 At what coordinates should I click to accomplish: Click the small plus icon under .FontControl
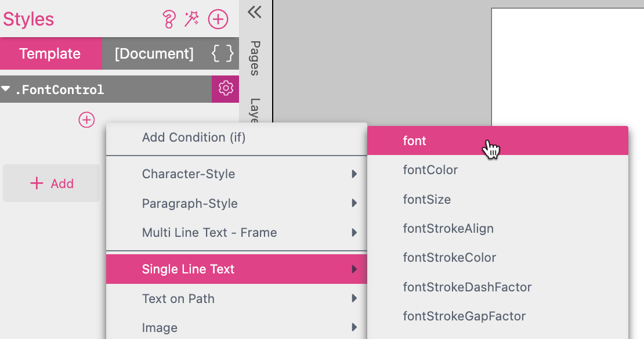[86, 120]
